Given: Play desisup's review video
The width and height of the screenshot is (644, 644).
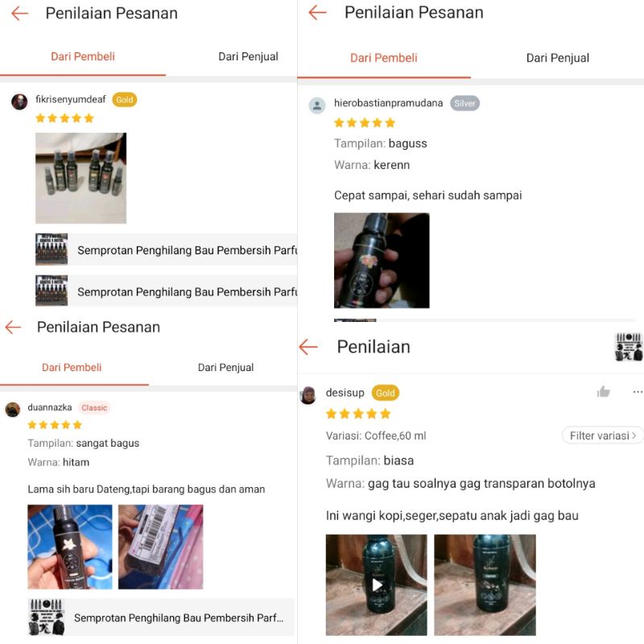Looking at the screenshot, I should (376, 585).
